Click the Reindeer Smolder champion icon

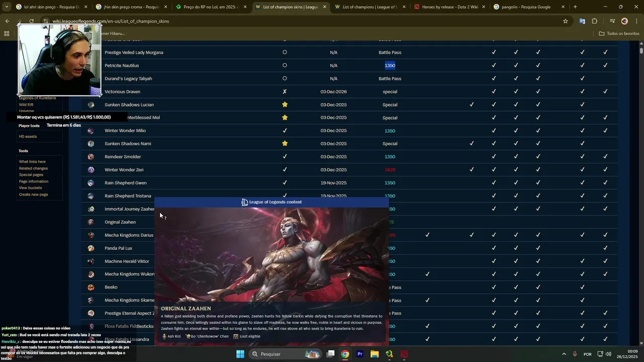pos(91,157)
